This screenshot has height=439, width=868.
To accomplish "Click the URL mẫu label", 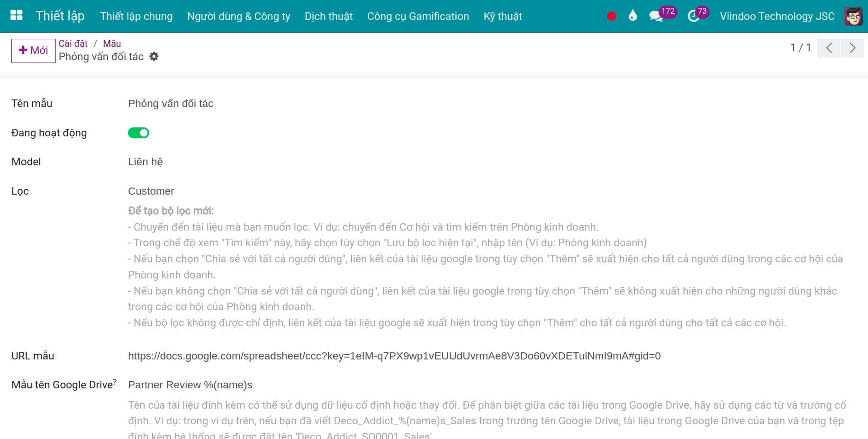I will tap(33, 356).
